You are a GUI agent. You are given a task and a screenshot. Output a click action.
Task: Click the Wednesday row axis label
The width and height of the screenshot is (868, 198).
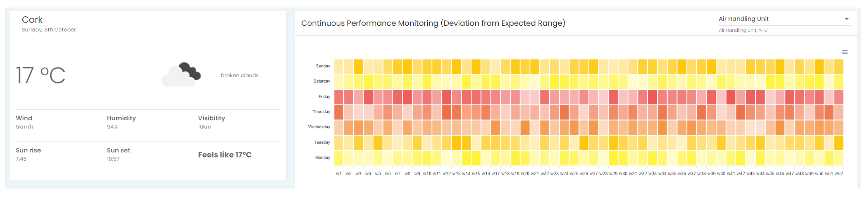pyautogui.click(x=319, y=127)
